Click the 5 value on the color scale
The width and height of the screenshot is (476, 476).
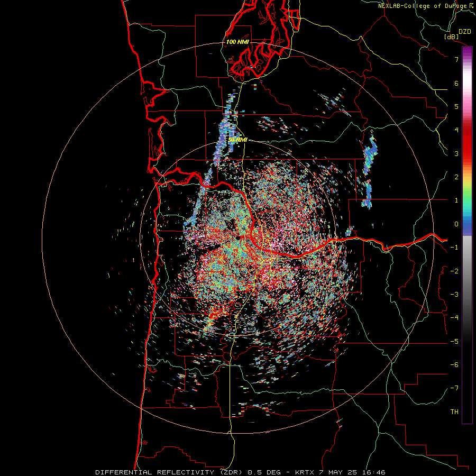pyautogui.click(x=456, y=106)
